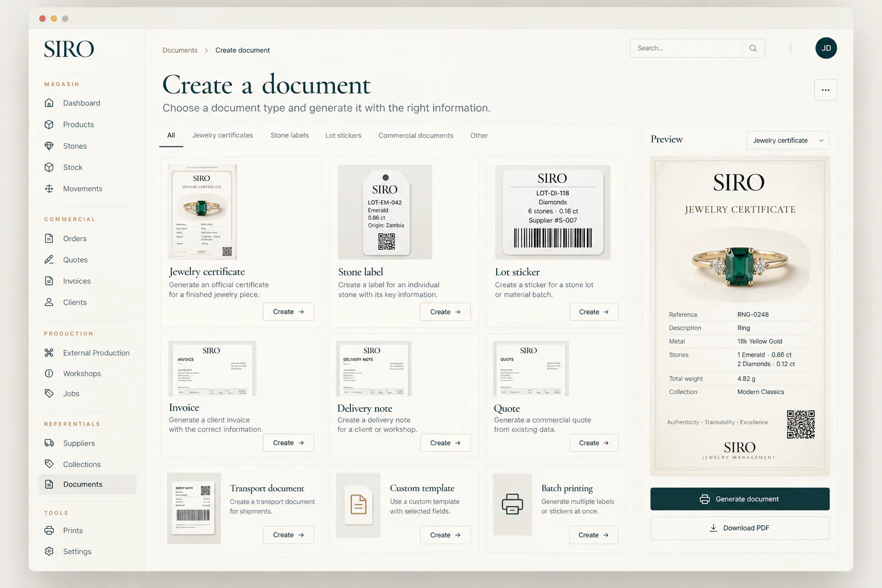Open Movements via its arrows icon
The width and height of the screenshot is (882, 588).
point(49,188)
